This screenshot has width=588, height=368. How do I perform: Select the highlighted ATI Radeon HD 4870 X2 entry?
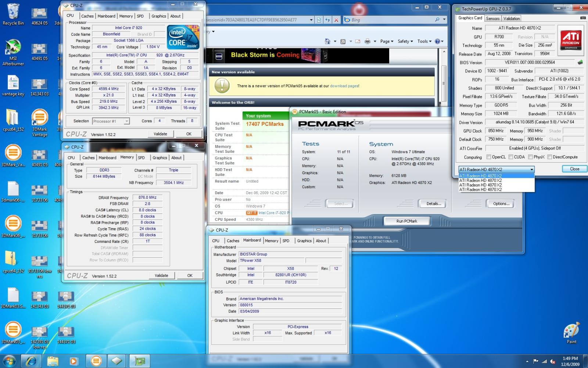click(x=496, y=176)
